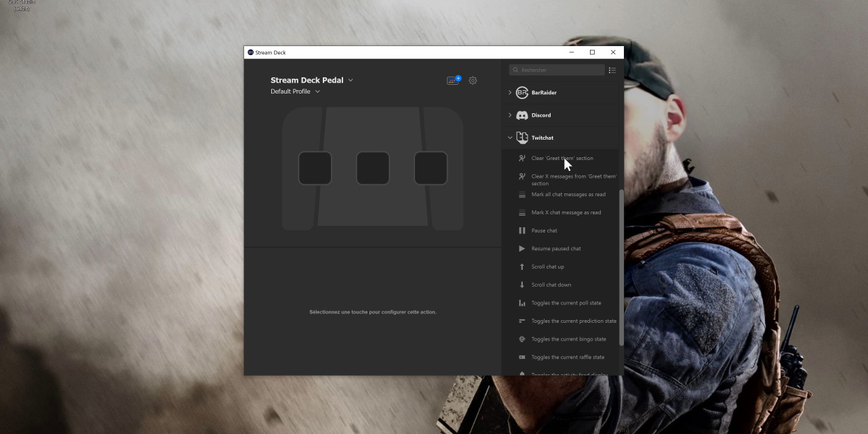Open the Stream Deck store icon

pyautogui.click(x=454, y=80)
